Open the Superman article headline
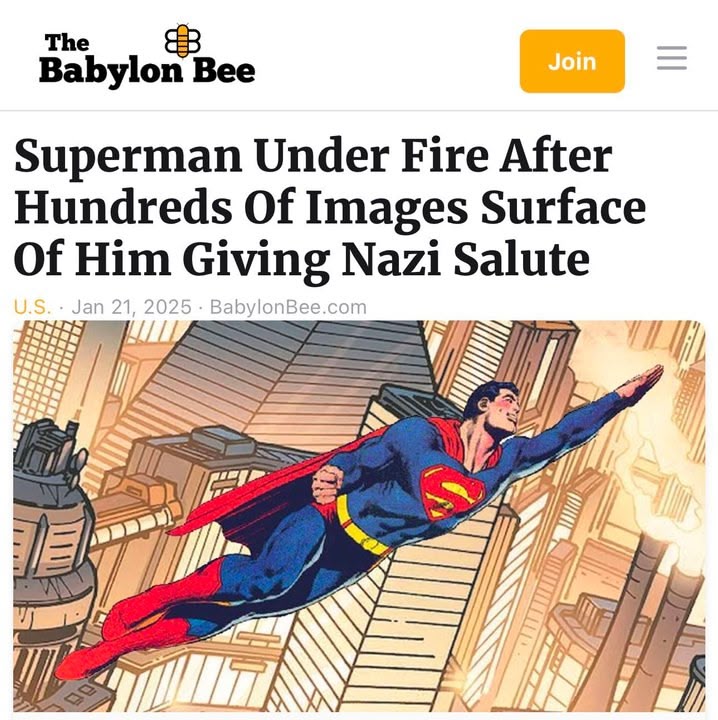The width and height of the screenshot is (718, 720). pos(330,209)
